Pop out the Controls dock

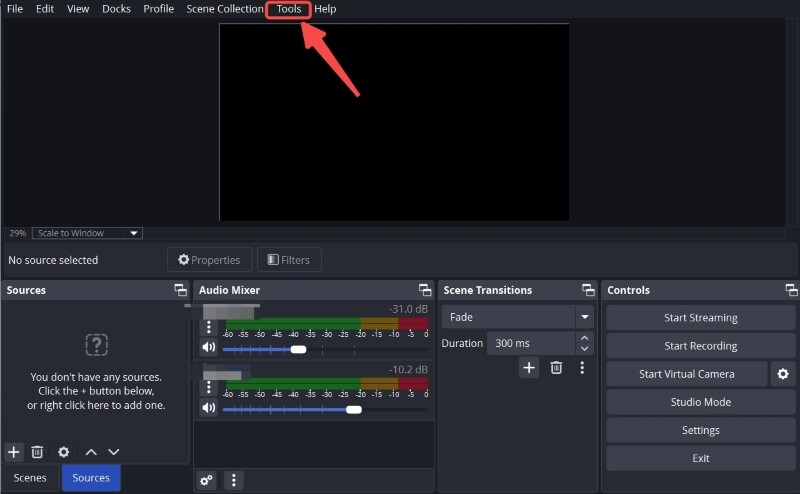tap(791, 290)
